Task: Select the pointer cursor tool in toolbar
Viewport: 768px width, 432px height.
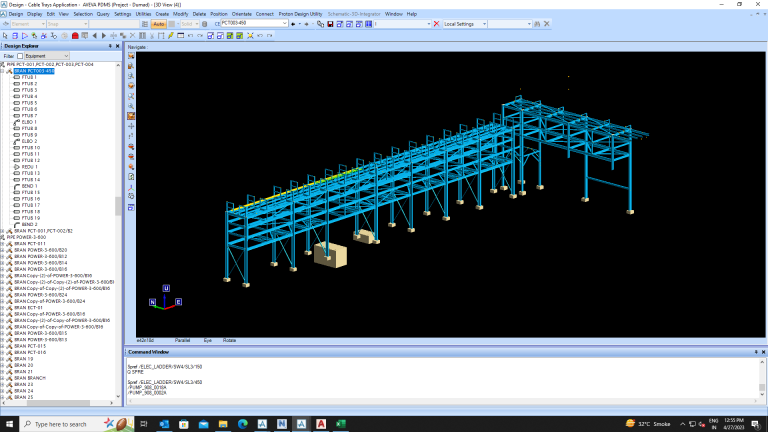Action: tap(5, 36)
